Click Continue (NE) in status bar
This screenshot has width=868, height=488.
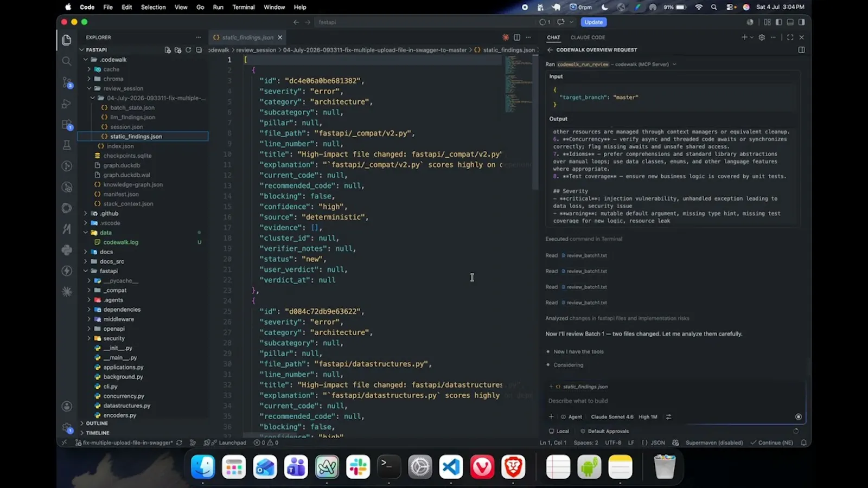click(x=771, y=442)
